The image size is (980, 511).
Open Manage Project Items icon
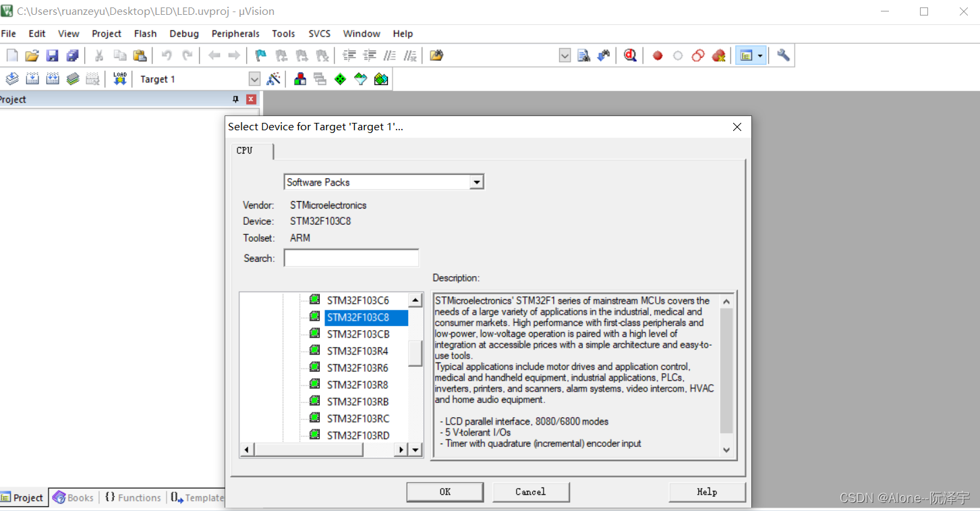[x=300, y=79]
